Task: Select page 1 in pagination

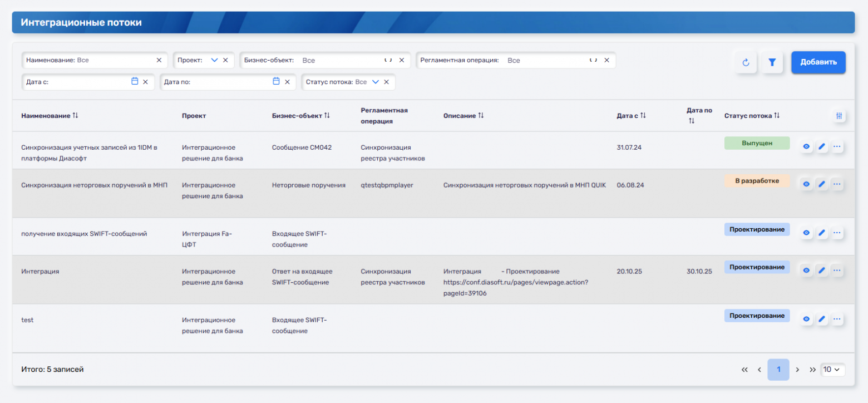Action: tap(778, 370)
